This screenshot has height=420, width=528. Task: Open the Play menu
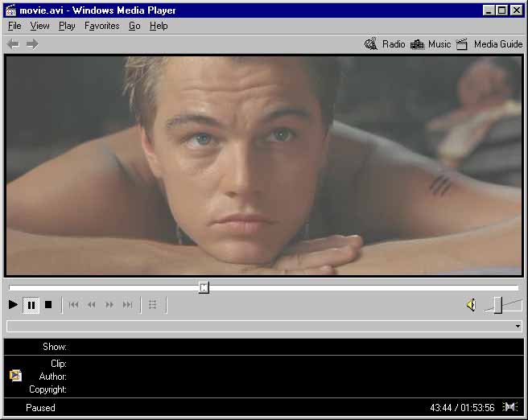point(67,26)
